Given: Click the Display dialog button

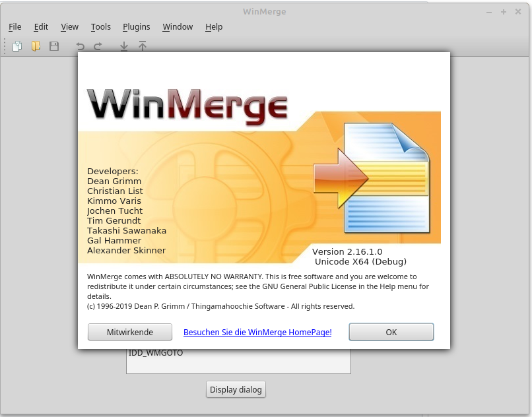Looking at the screenshot, I should coord(236,389).
